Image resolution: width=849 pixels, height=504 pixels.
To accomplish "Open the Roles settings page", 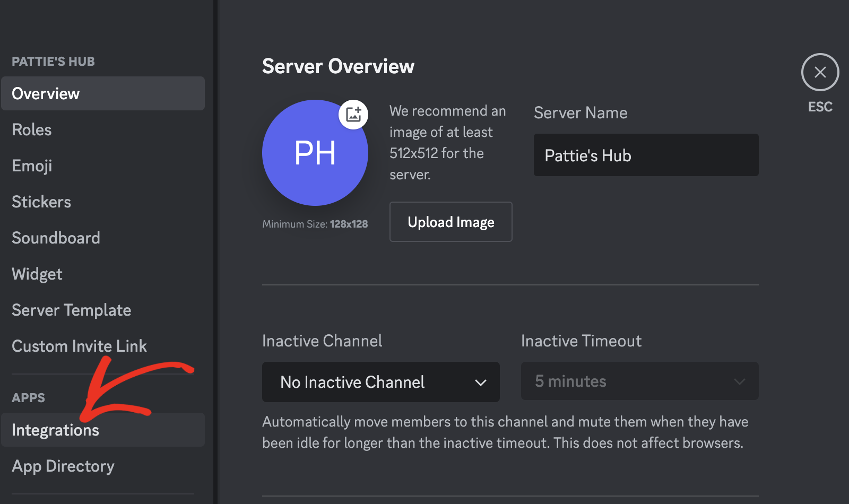I will click(32, 130).
